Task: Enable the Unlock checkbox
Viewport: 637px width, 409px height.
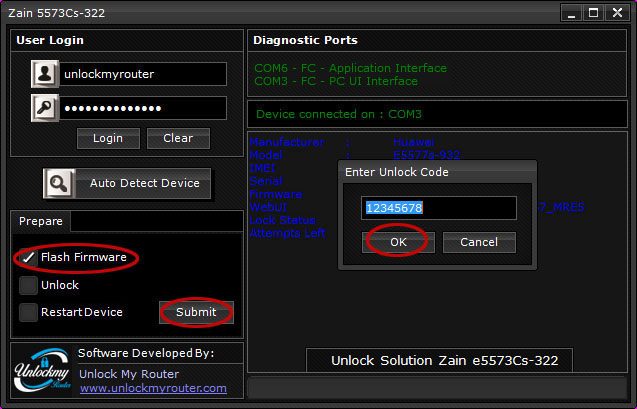Action: click(x=28, y=285)
